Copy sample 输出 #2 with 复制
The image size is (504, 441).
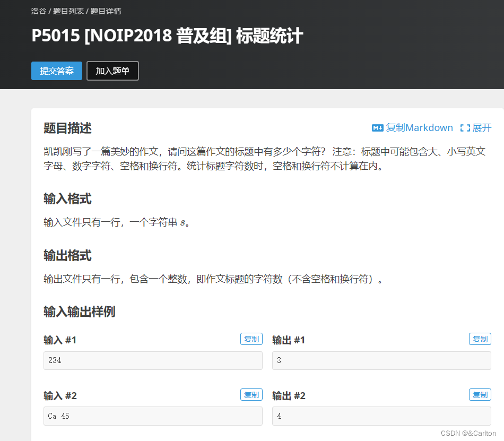click(x=480, y=395)
